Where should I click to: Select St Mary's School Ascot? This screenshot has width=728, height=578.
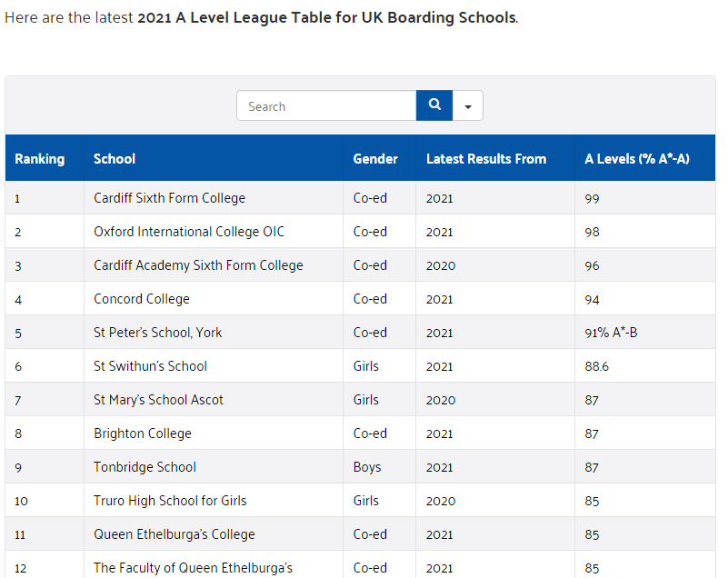[158, 400]
